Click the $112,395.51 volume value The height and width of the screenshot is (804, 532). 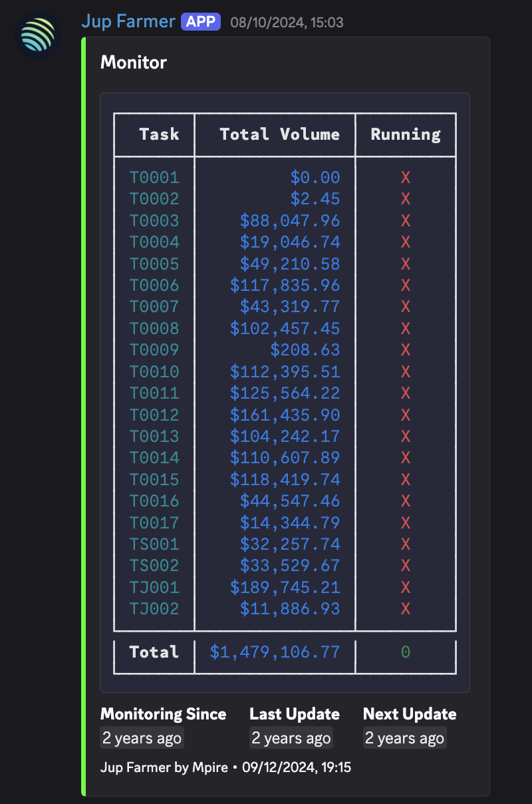[285, 371]
